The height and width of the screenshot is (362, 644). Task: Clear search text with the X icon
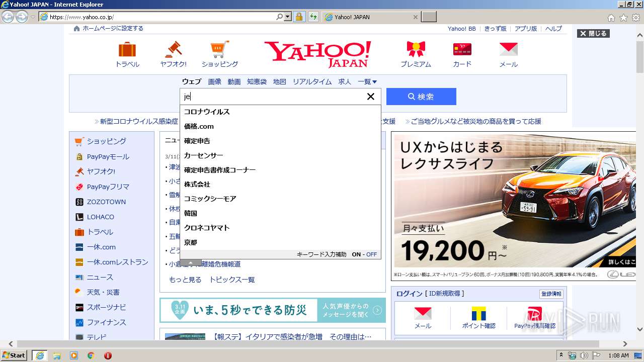[371, 97]
